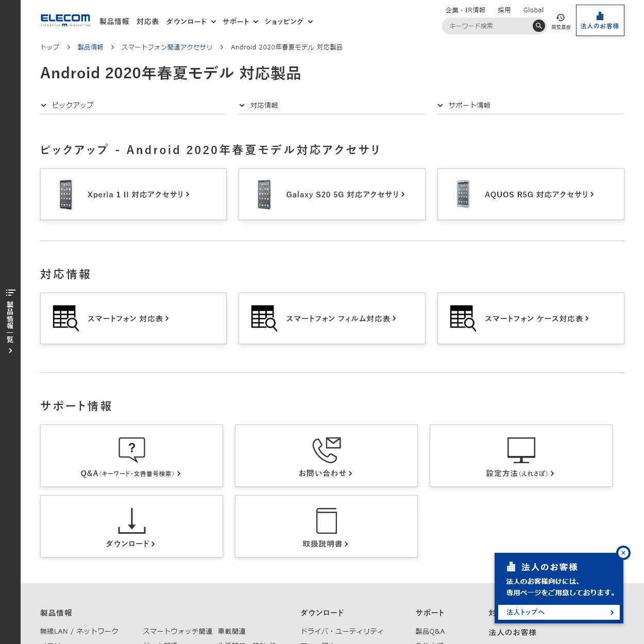The height and width of the screenshot is (644, 644).
Task: Go to スマートフォン関連アクセサリ breadcrumb
Action: 167,47
